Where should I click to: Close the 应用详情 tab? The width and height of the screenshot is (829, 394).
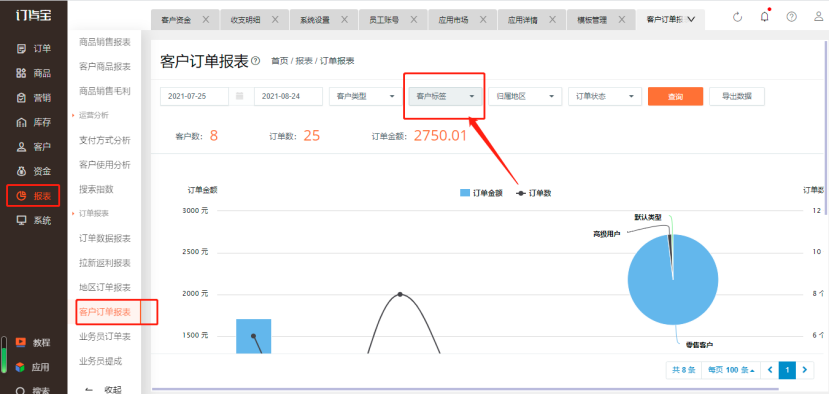coord(552,20)
